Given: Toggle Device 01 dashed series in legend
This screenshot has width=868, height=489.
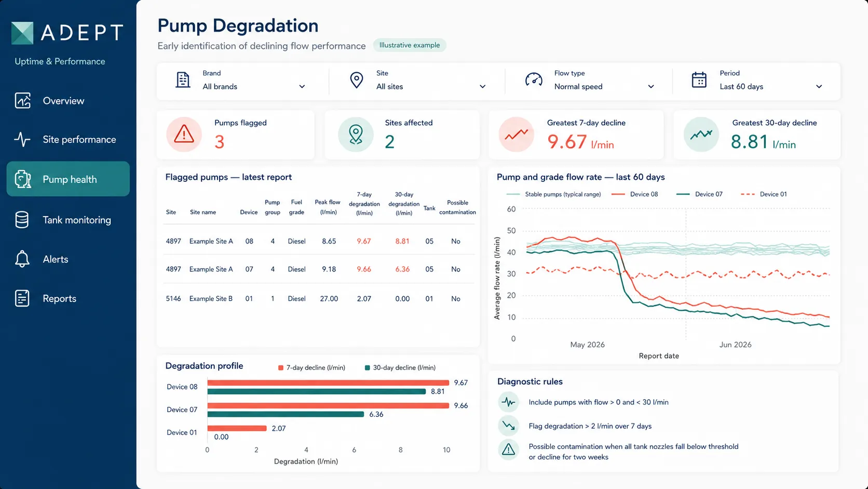Looking at the screenshot, I should click(x=764, y=194).
